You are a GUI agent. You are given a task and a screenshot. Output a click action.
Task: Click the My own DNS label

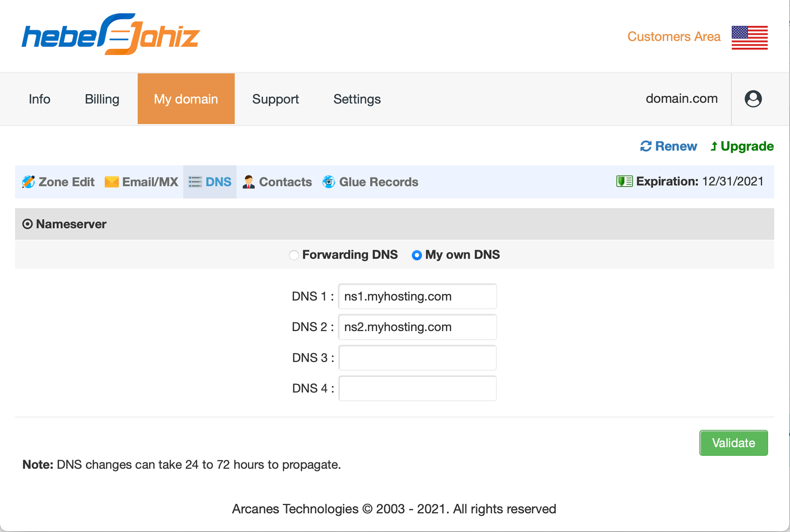pos(463,255)
